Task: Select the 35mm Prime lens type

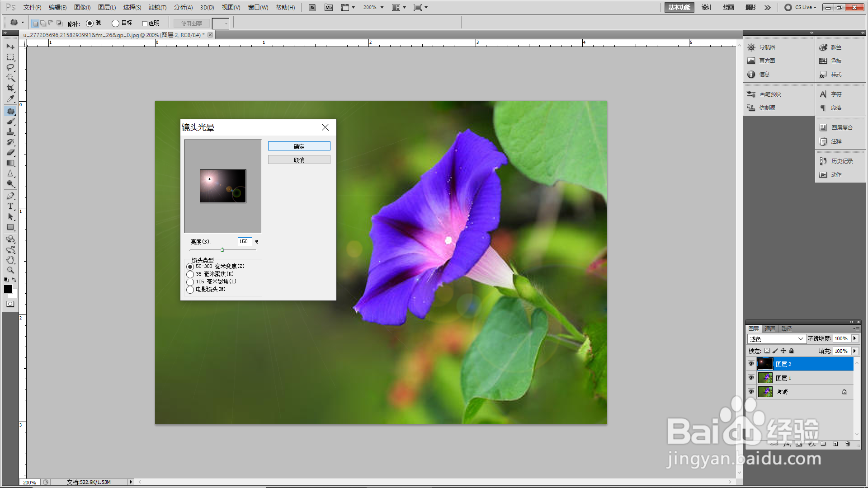Action: tap(190, 274)
